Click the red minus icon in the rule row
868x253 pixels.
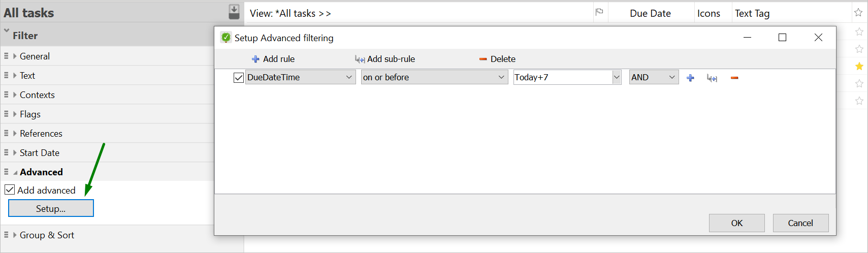734,78
